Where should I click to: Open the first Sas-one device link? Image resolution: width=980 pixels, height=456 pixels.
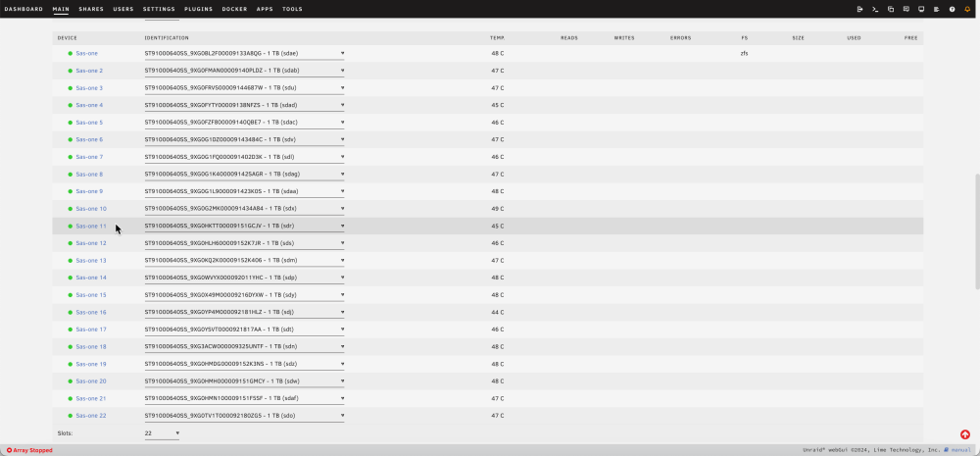coord(87,54)
